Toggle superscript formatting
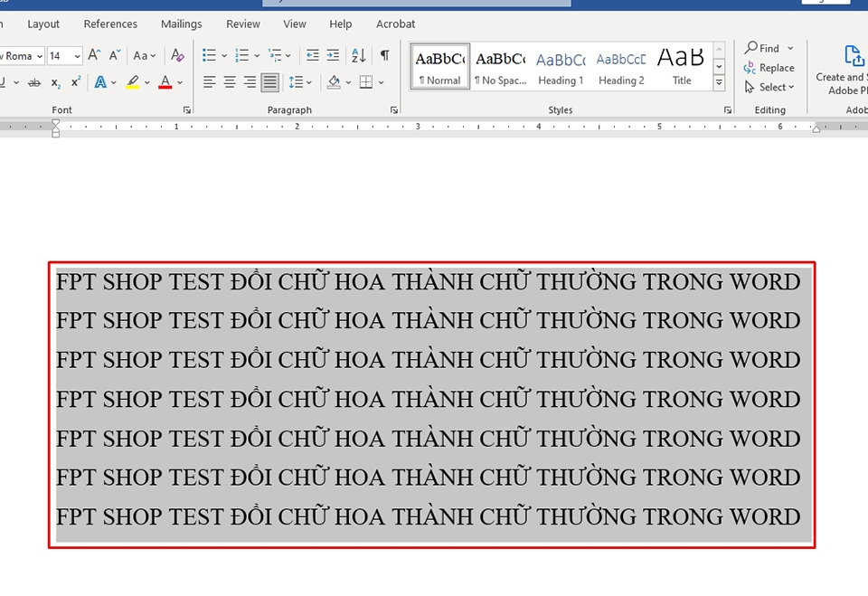This screenshot has width=868, height=596. coord(76,82)
